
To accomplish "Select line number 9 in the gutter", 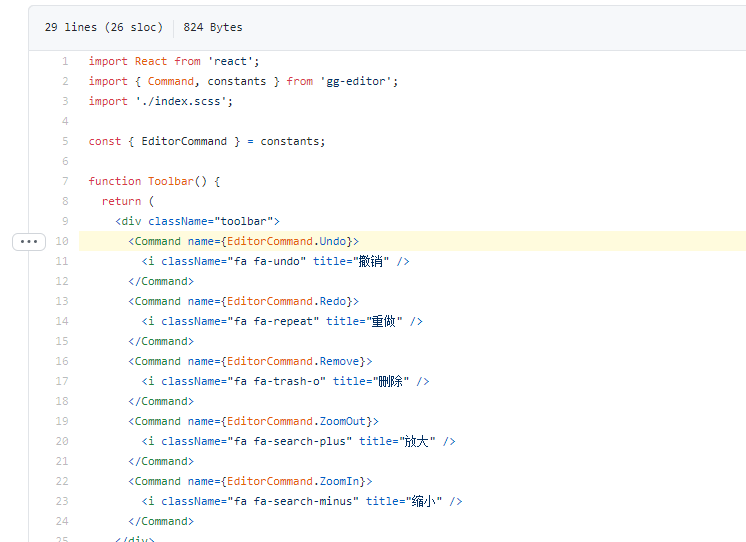I will (x=64, y=221).
